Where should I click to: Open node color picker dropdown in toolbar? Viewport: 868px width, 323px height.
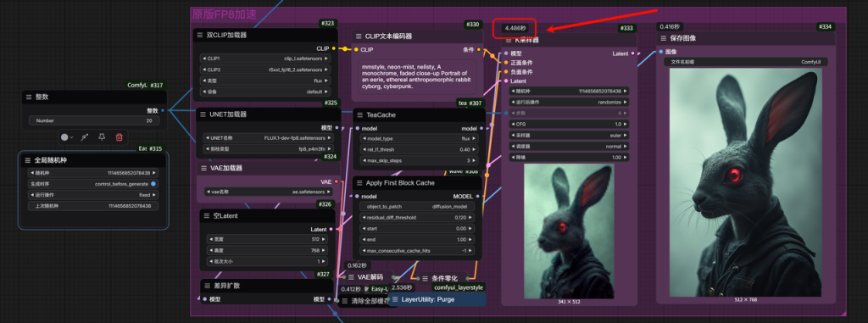(67, 137)
